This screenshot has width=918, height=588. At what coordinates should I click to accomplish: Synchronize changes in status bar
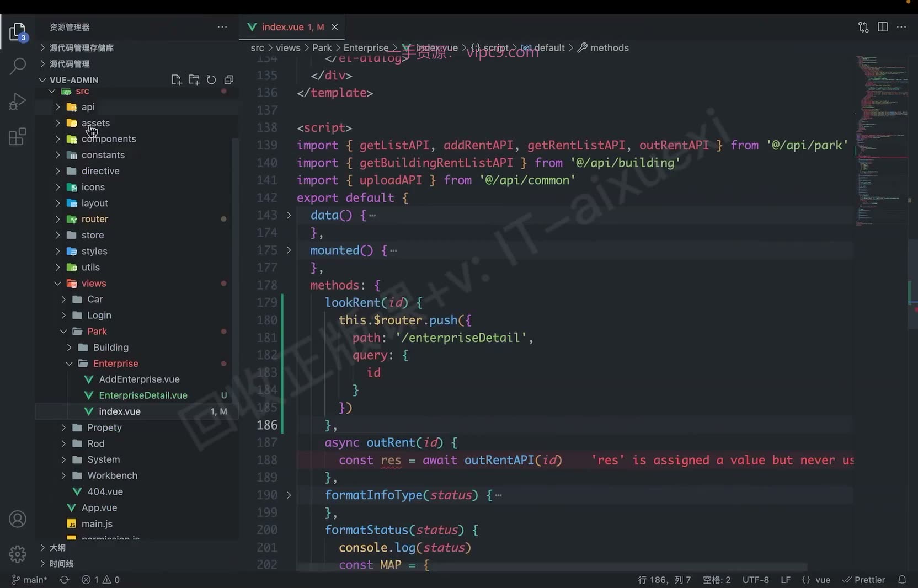click(x=64, y=580)
